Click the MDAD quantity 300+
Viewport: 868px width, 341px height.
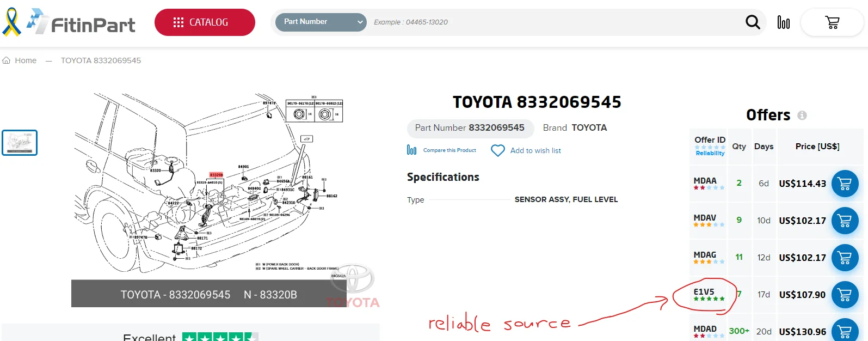point(739,331)
